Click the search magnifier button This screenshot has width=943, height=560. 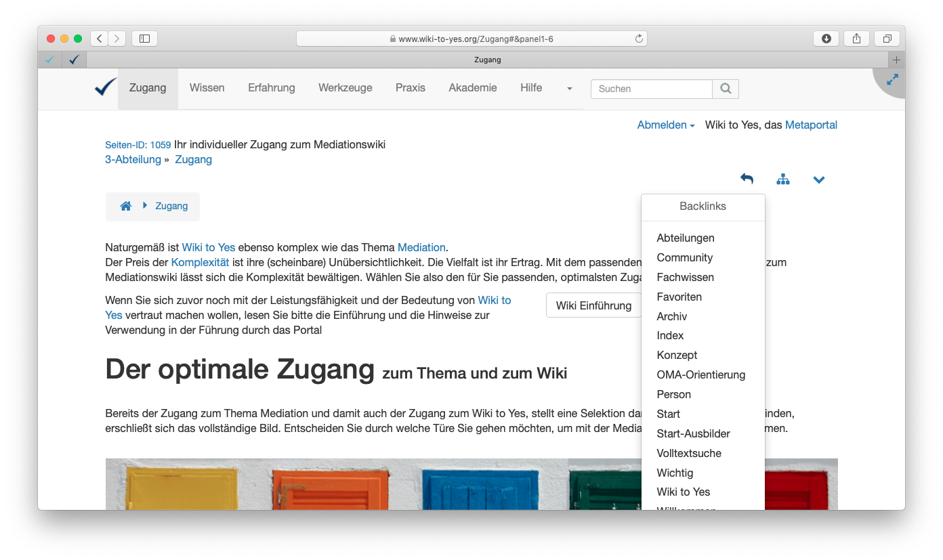(726, 89)
